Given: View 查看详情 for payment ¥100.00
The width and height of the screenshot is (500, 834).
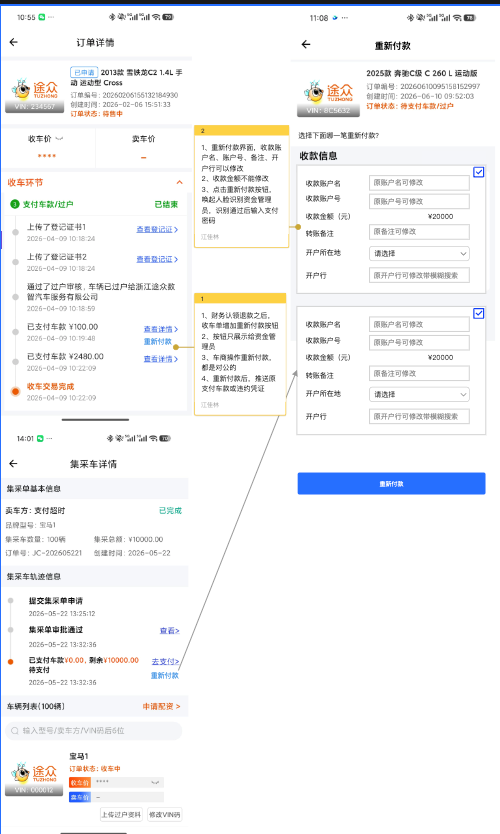Looking at the screenshot, I should click(161, 329).
